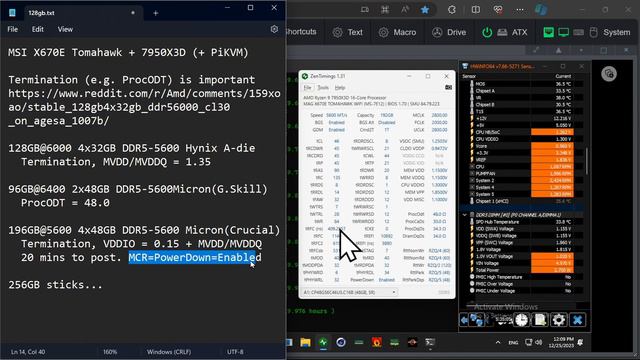The width and height of the screenshot is (640, 360).
Task: Open ZenTimings Tools menu
Action: [x=323, y=88]
